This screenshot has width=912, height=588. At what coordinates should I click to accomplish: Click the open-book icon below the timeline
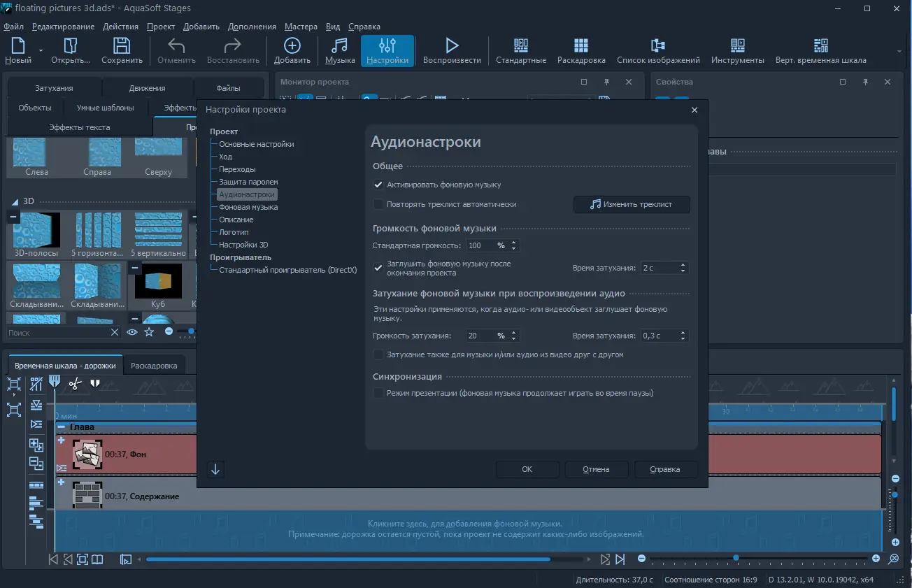coord(98,559)
